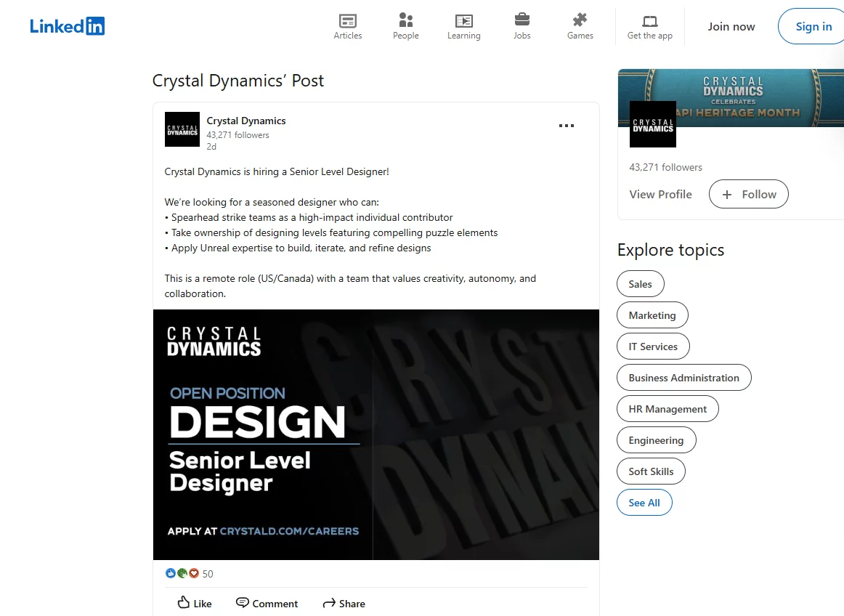
Task: Click the green celebrate reaction icon
Action: click(x=182, y=573)
